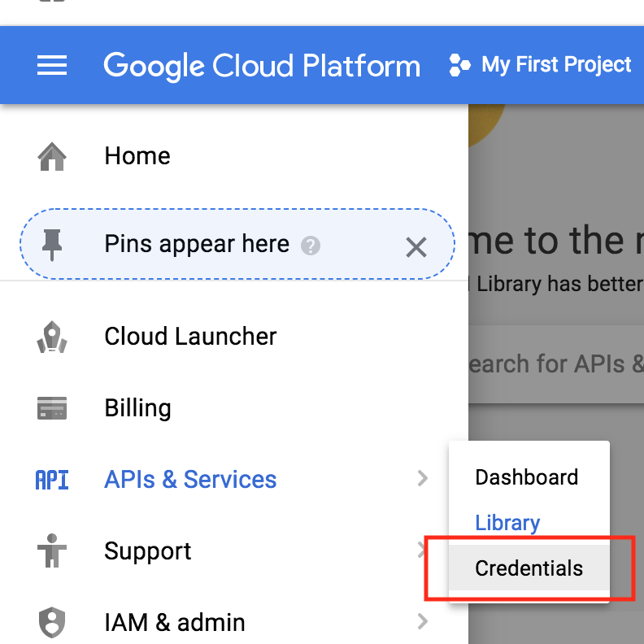
Task: Open the My First Project selector
Action: (x=556, y=65)
